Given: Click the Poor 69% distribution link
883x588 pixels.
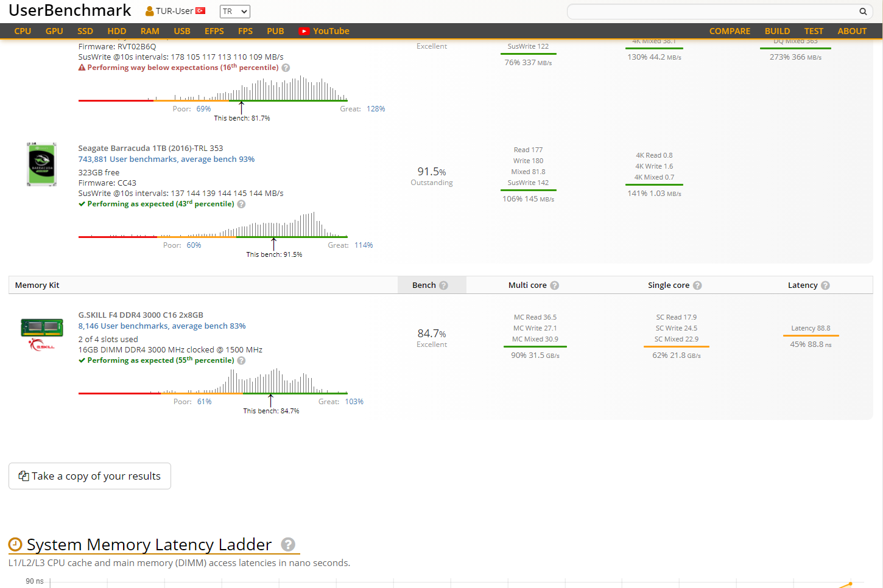Looking at the screenshot, I should coord(203,109).
